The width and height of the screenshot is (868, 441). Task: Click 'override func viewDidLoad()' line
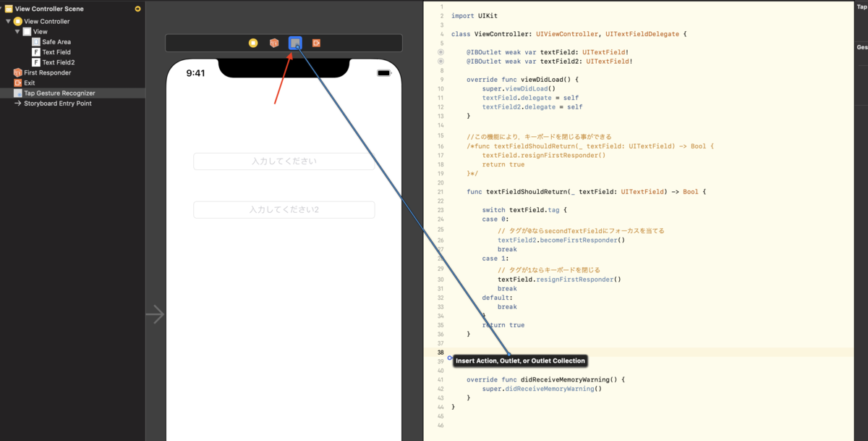tap(523, 80)
